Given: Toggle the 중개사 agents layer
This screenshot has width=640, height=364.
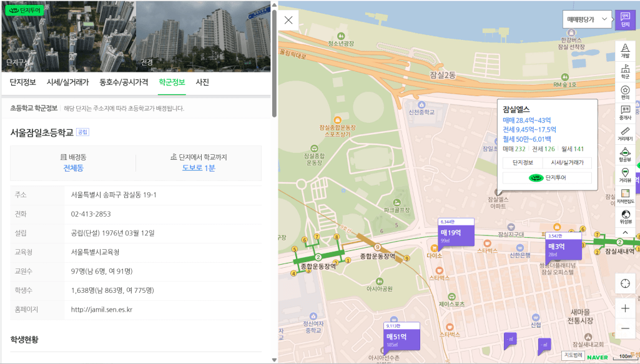Looking at the screenshot, I should click(x=625, y=113).
